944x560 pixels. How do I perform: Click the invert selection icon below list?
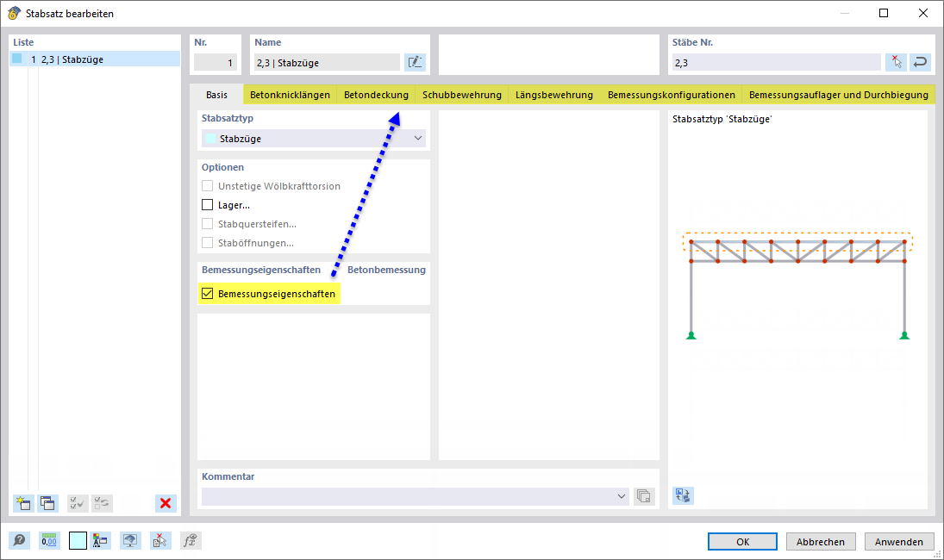102,503
